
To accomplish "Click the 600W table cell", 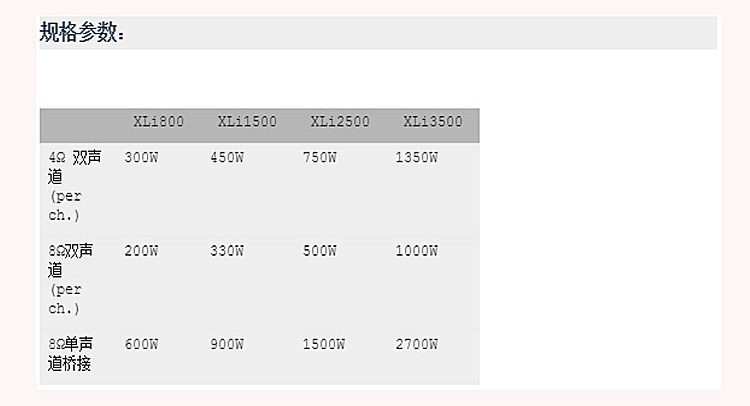I will (141, 345).
